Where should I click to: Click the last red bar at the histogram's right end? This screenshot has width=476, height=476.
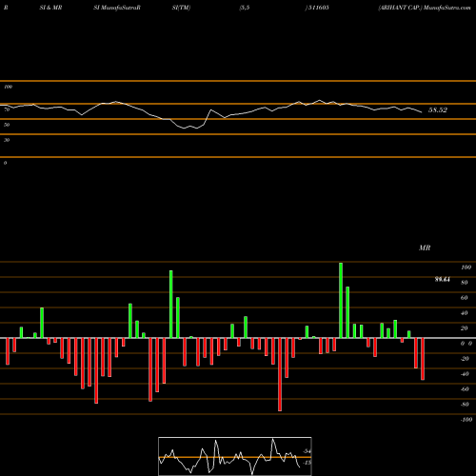click(423, 359)
